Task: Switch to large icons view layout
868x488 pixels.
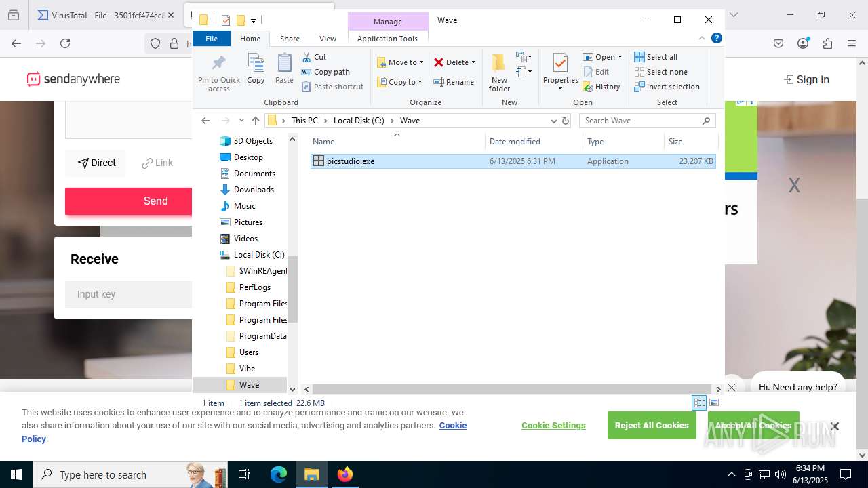Action: pos(713,403)
